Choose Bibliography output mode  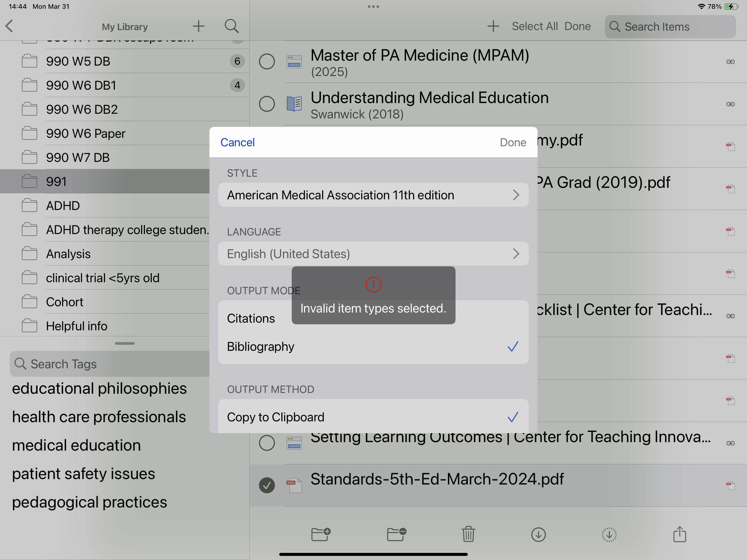coord(373,346)
